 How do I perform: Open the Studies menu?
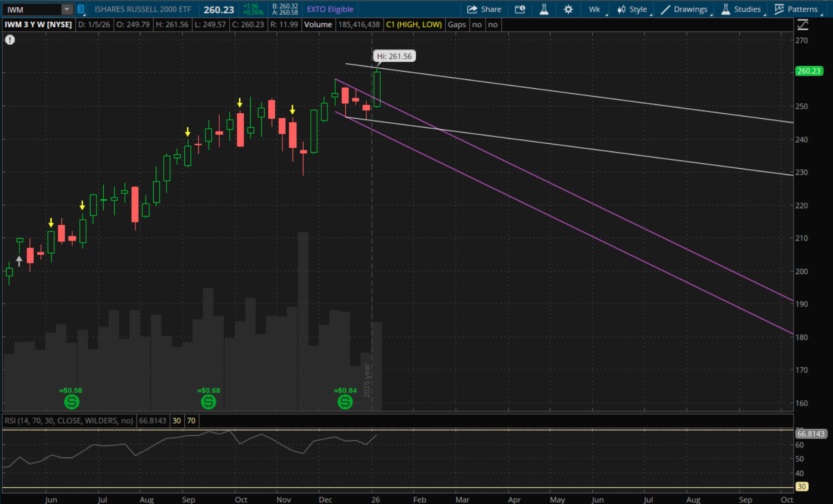741,9
